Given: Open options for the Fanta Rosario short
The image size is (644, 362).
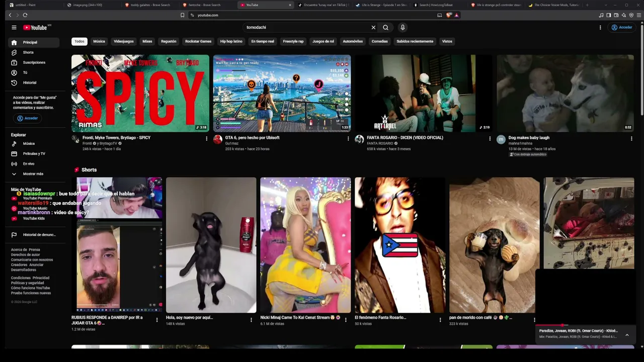Looking at the screenshot, I should [440, 320].
